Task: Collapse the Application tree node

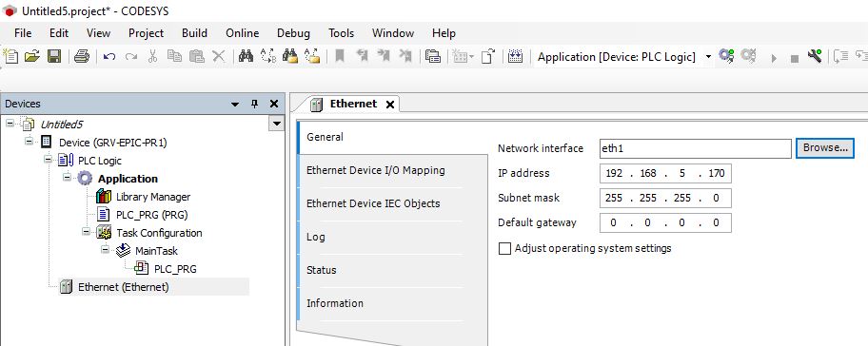Action: (x=67, y=178)
